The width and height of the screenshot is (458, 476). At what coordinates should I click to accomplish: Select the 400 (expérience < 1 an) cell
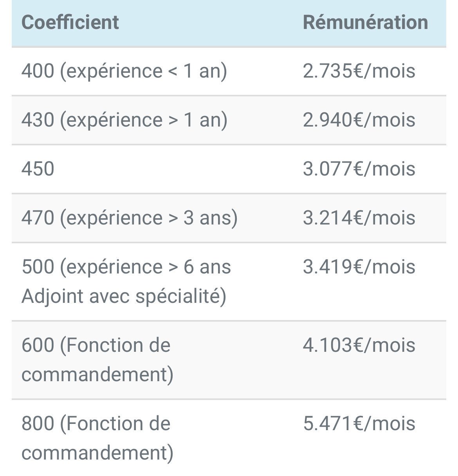click(124, 71)
